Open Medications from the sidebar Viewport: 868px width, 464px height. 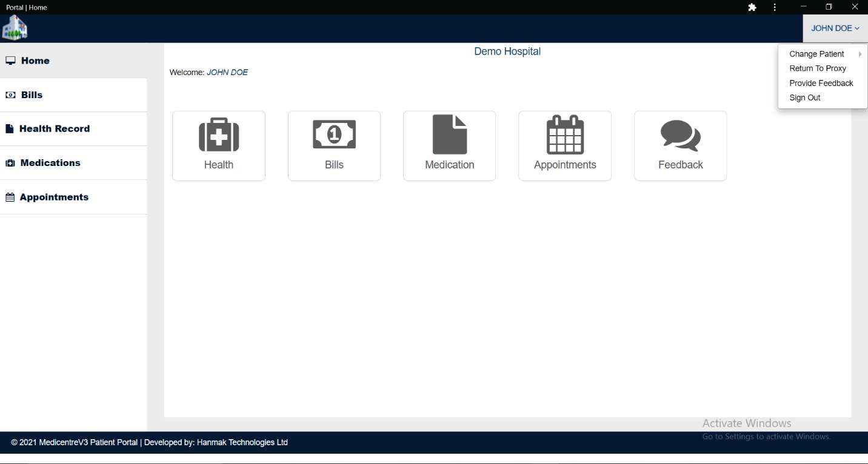click(x=73, y=163)
